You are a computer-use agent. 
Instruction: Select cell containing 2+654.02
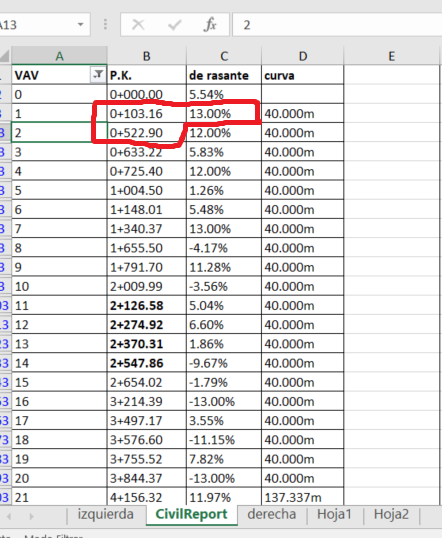[147, 383]
